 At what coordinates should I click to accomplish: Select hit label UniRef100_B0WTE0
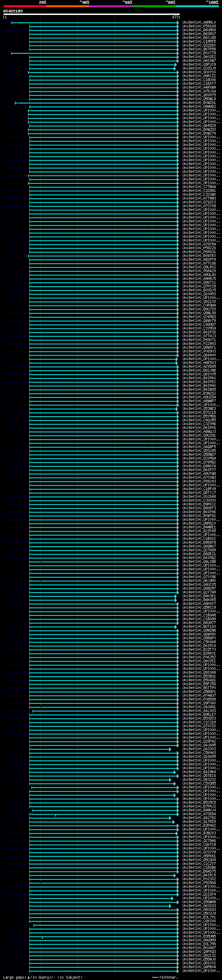(x=199, y=256)
